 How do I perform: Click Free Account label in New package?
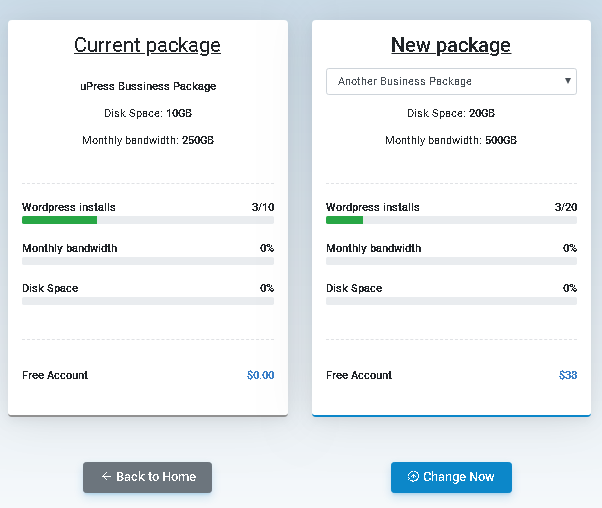(x=359, y=375)
